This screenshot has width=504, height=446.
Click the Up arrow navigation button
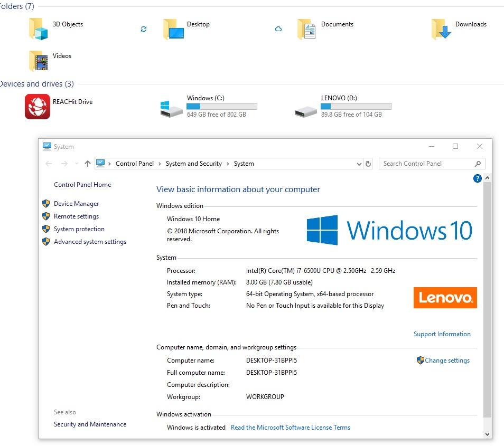(x=87, y=164)
